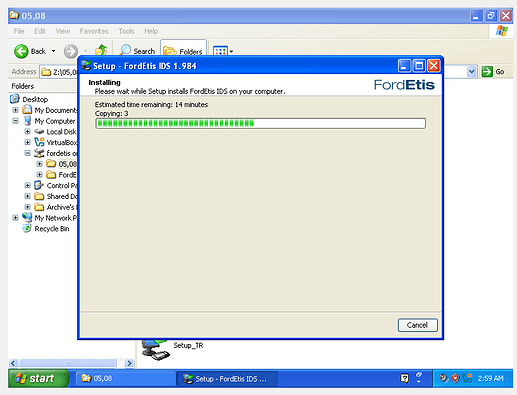Open the Back button history dropdown arrow
Image resolution: width=517 pixels, height=395 pixels.
tap(53, 51)
